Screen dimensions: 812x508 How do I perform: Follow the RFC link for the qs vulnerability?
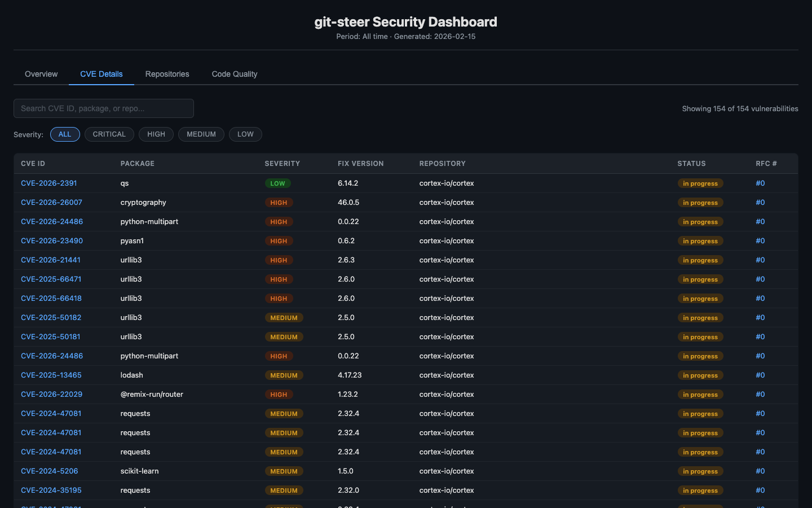760,183
